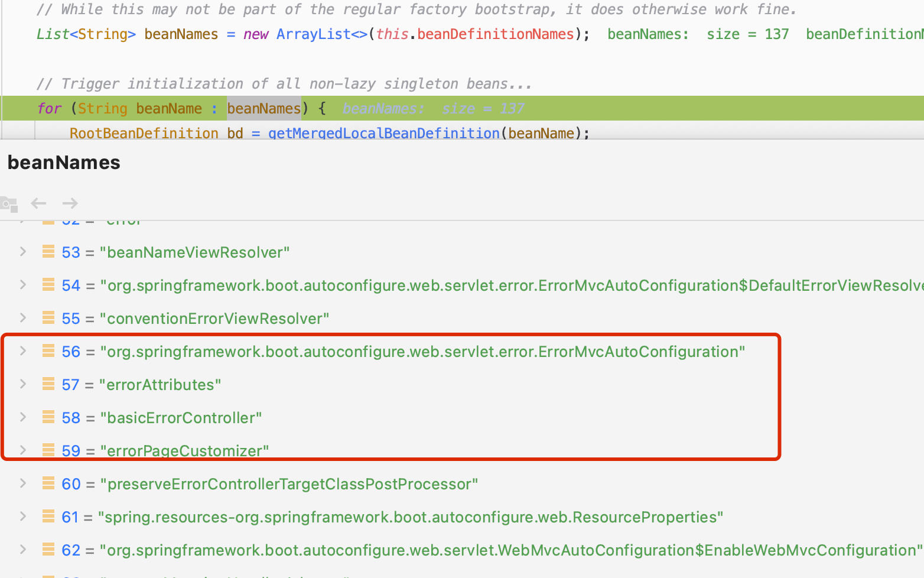Click list element icon of entry 60
Viewport: 924px width, 578px height.
[x=48, y=483]
